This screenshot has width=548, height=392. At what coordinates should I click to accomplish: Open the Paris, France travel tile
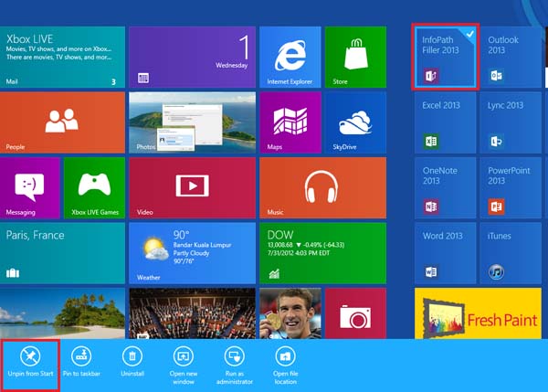[62, 253]
